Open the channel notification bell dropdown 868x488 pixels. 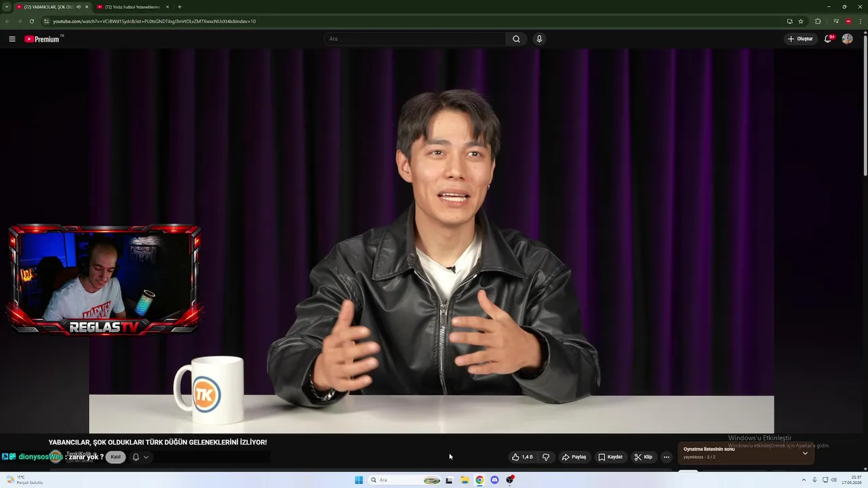pos(140,457)
